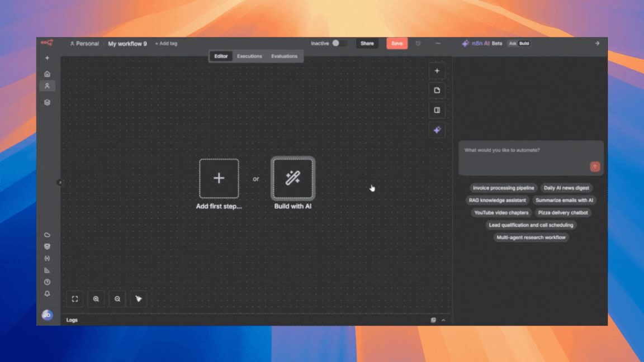The height and width of the screenshot is (362, 644).
Task: Open the Evaluations tab
Action: [285, 56]
